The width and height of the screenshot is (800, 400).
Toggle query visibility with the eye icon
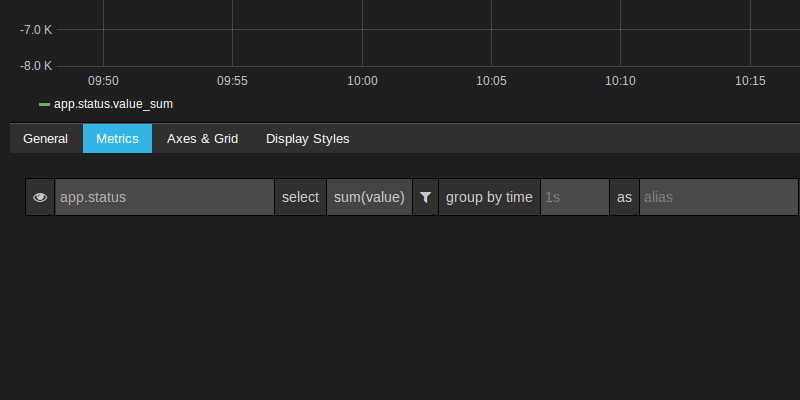click(40, 197)
